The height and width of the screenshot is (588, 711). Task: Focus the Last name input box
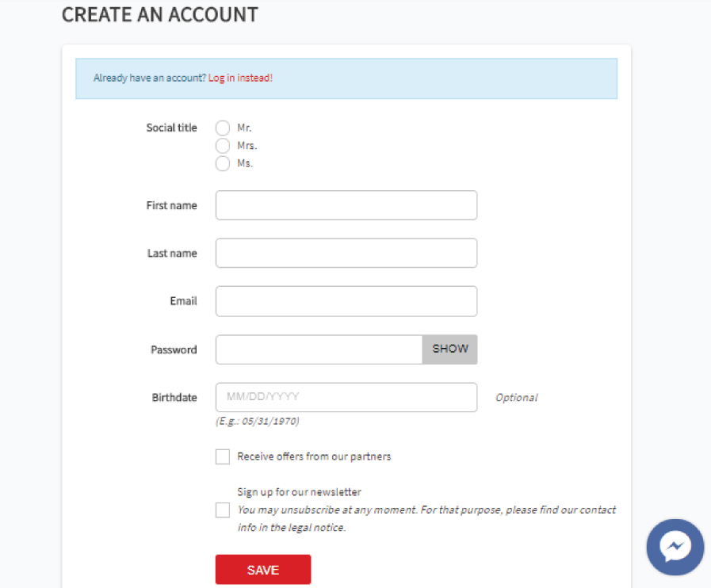coord(346,253)
